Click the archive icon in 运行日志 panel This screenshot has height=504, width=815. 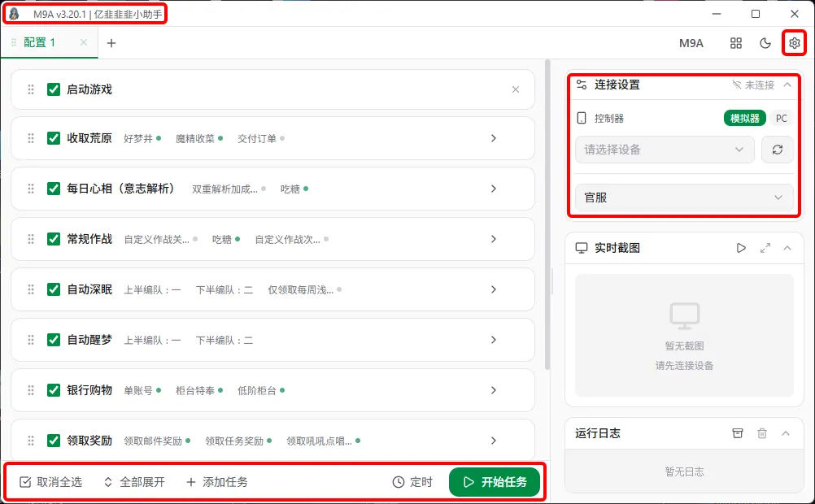738,433
